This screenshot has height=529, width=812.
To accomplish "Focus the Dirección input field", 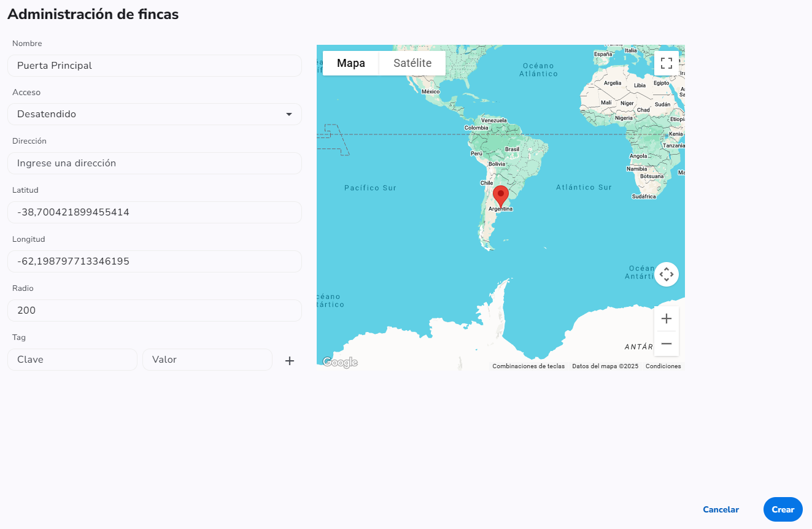I will 155,163.
